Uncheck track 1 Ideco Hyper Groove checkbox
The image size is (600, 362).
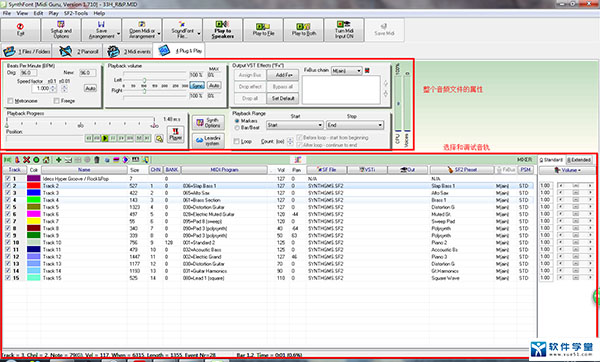8,179
